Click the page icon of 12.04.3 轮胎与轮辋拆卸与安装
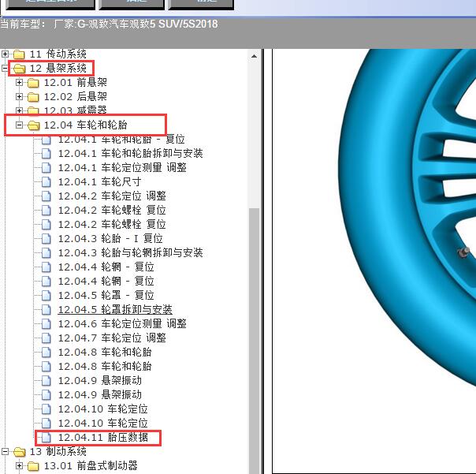The height and width of the screenshot is (474, 476). pos(46,253)
